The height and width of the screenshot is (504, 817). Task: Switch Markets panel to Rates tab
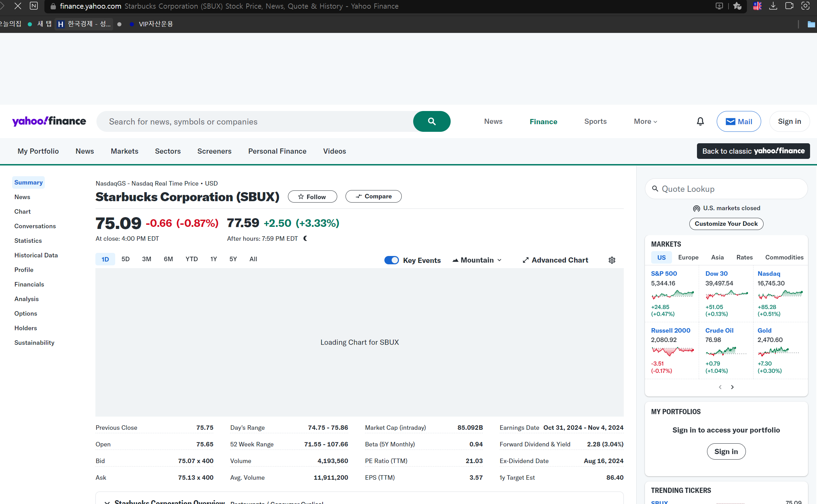click(744, 257)
